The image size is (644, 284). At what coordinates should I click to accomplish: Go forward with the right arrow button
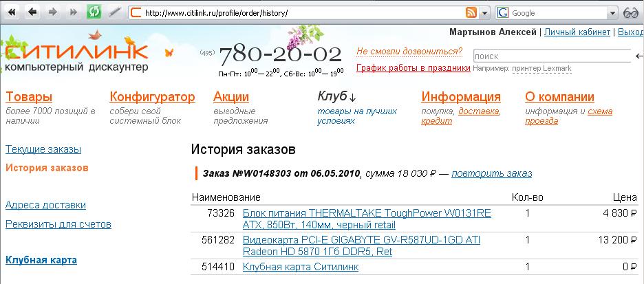click(53, 12)
